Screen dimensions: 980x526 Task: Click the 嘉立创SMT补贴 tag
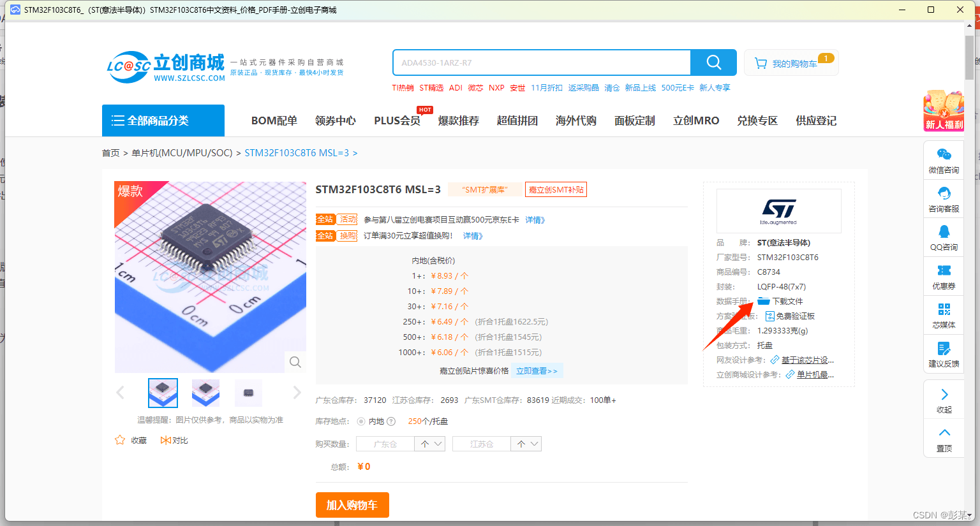pos(556,190)
